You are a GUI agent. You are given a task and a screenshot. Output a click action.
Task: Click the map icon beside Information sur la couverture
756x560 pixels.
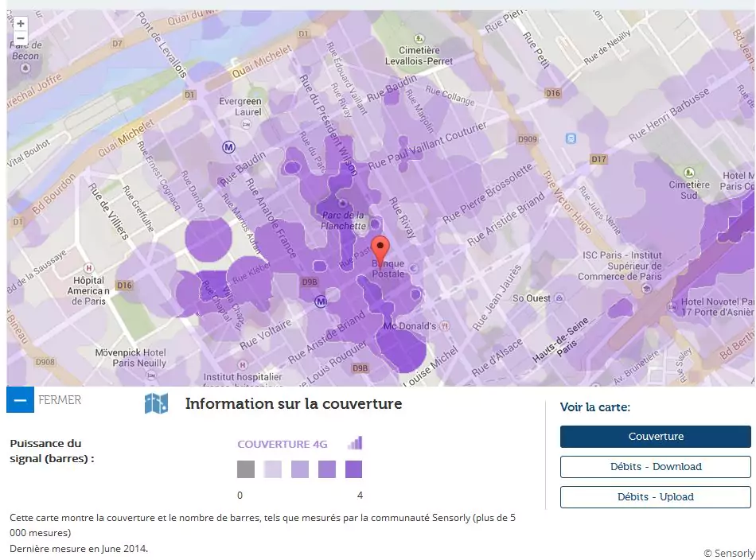[156, 403]
